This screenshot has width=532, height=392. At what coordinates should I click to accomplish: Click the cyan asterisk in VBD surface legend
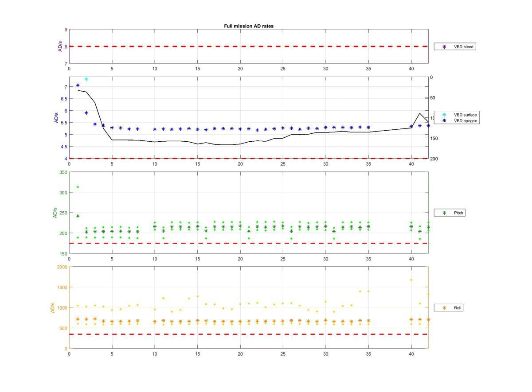pos(444,115)
